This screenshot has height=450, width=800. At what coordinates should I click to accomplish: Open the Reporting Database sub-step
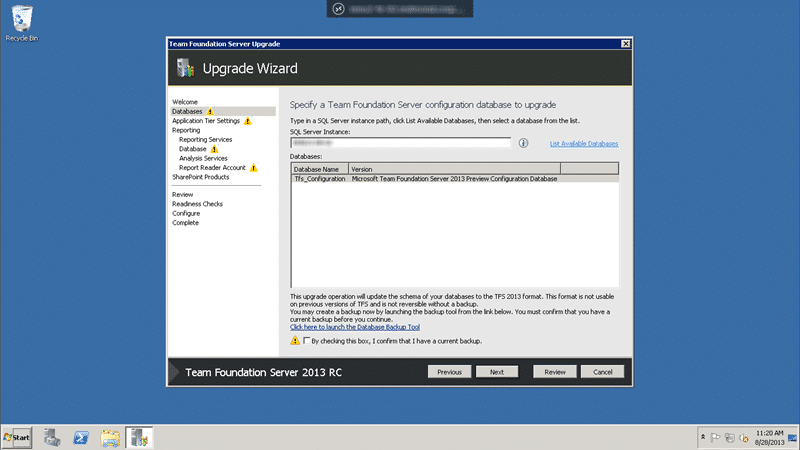pos(192,149)
